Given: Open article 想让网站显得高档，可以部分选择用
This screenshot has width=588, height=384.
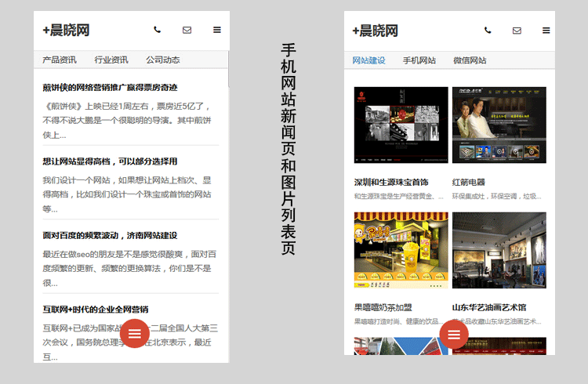Looking at the screenshot, I should point(110,161).
